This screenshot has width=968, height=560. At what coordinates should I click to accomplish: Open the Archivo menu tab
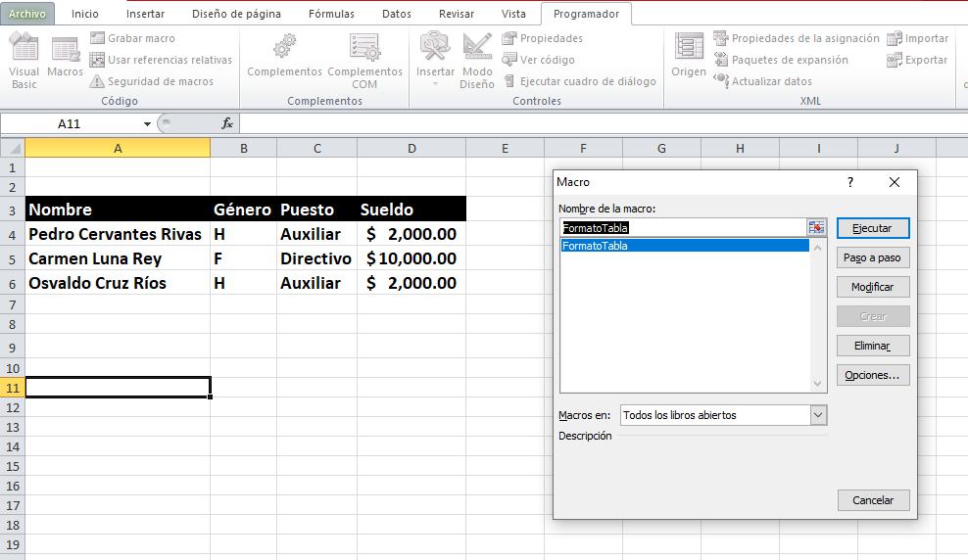[x=27, y=14]
